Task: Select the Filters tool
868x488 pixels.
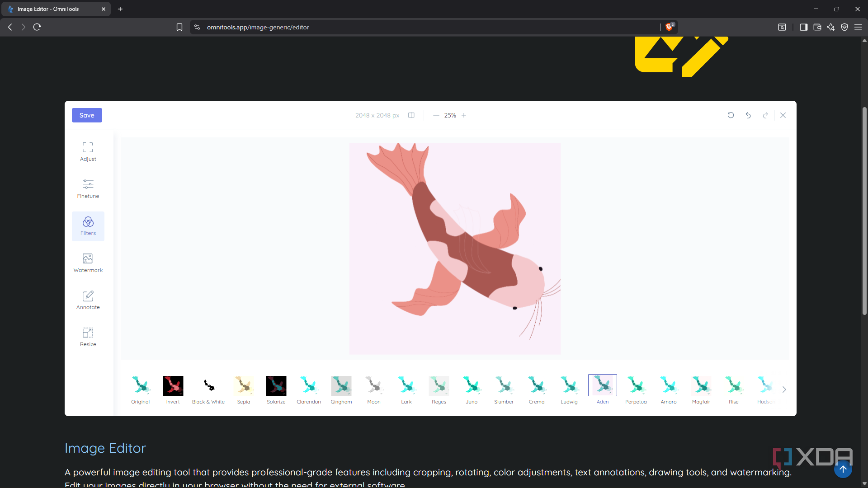Action: point(88,226)
